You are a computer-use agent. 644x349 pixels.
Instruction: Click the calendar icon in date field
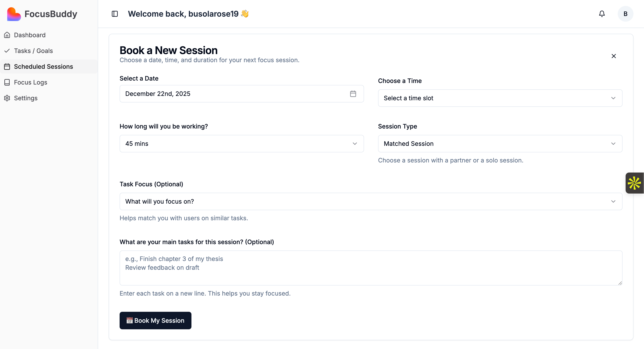point(353,94)
